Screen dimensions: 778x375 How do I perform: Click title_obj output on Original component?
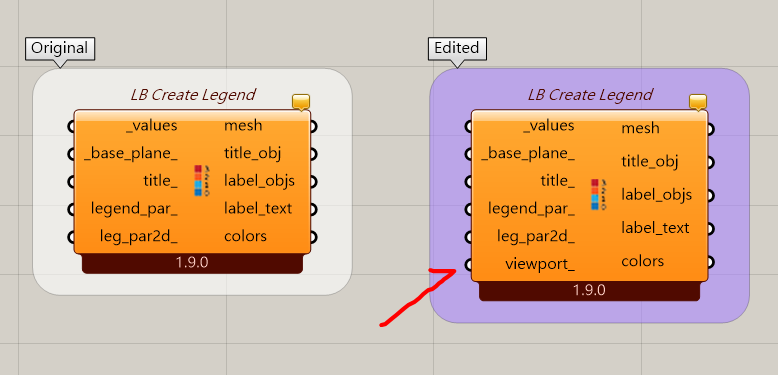[253, 153]
